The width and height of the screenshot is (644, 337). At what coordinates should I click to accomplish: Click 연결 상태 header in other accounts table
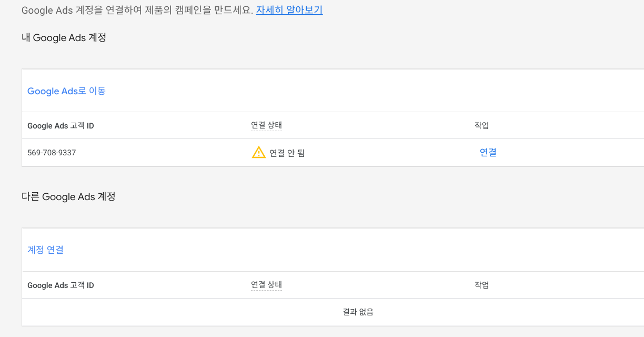click(x=266, y=285)
